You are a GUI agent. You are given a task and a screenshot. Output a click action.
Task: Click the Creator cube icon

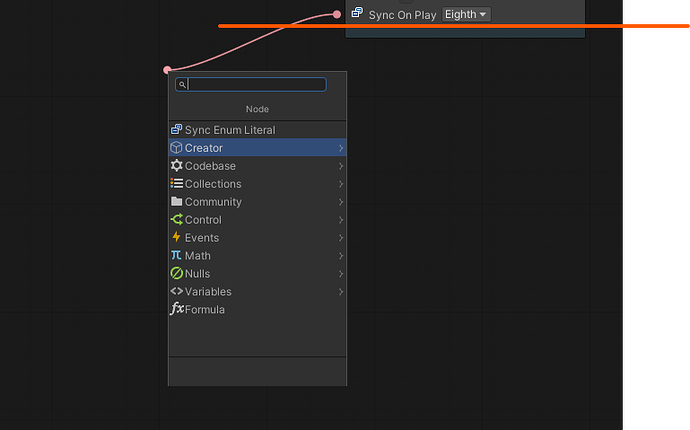[177, 148]
